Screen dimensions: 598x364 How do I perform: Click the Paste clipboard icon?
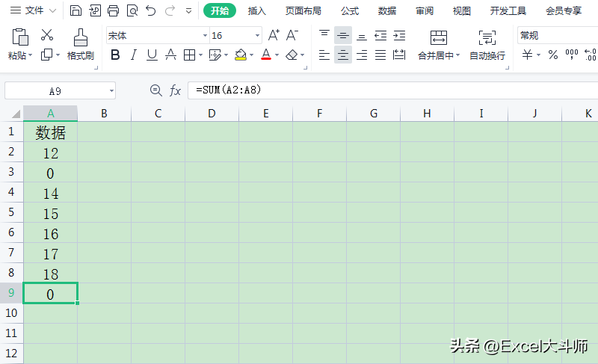click(x=20, y=37)
